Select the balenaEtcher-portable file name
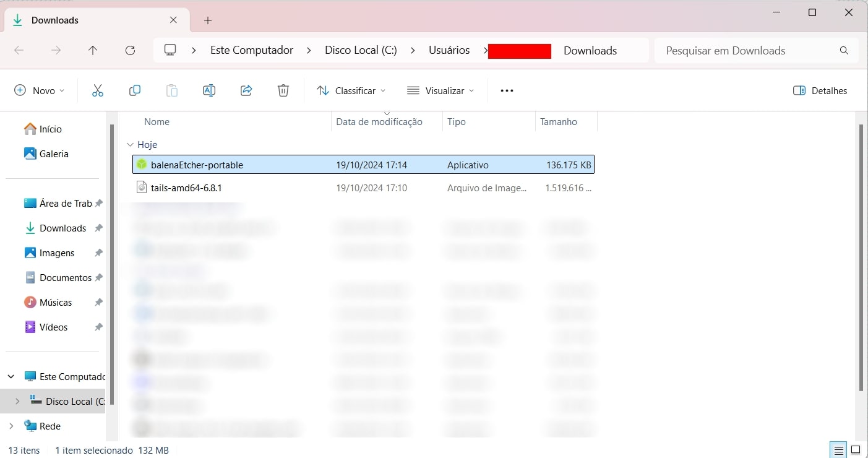The height and width of the screenshot is (458, 868). [197, 165]
